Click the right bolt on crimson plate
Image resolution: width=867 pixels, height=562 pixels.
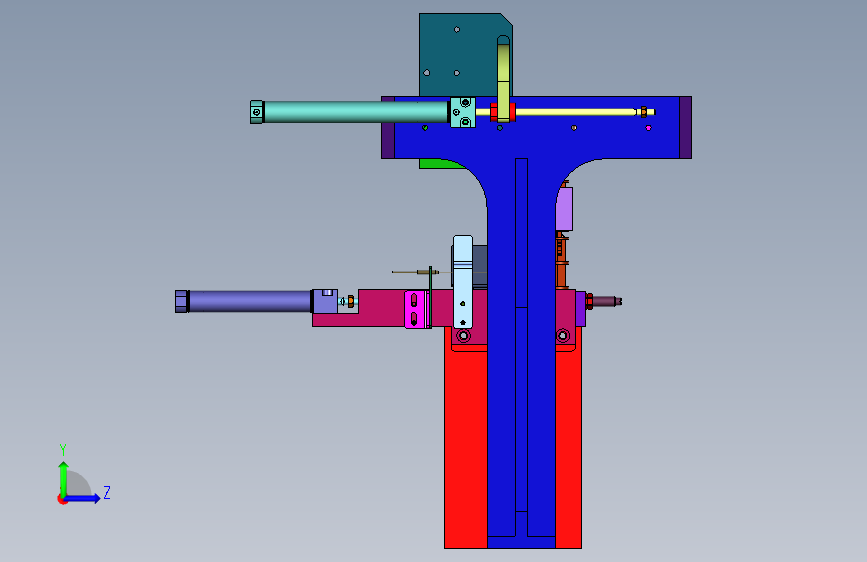pyautogui.click(x=563, y=335)
